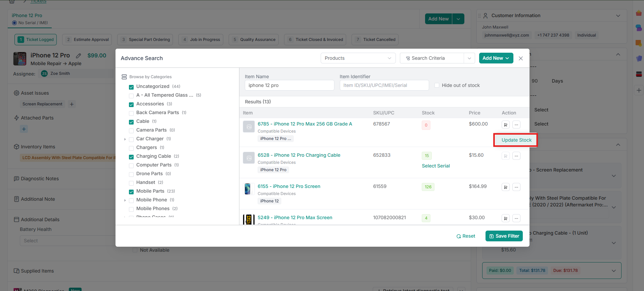
Task: Open the red shopping basket sidebar icon
Action: tap(639, 13)
